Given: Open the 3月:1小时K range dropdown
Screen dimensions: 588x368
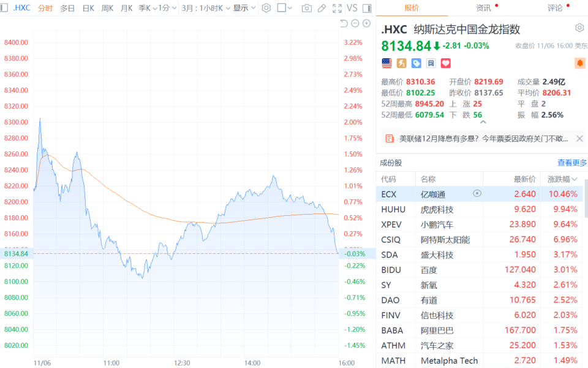Looking at the screenshot, I should click(x=206, y=8).
